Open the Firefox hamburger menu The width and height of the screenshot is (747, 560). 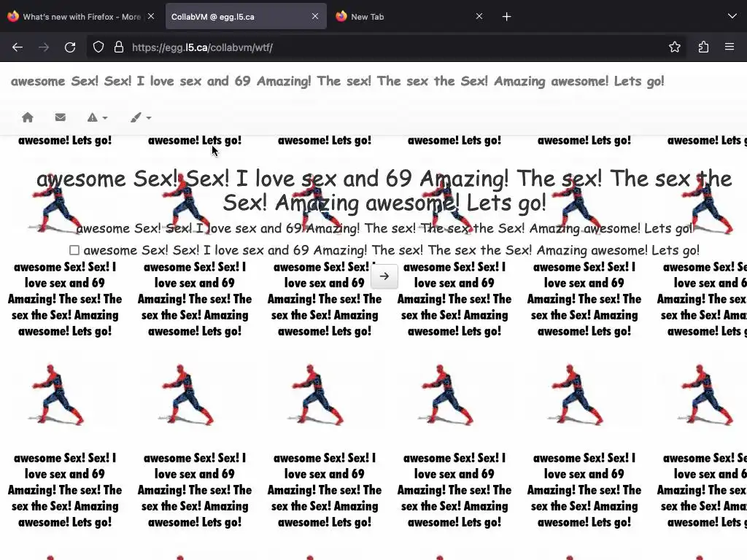[x=729, y=47]
